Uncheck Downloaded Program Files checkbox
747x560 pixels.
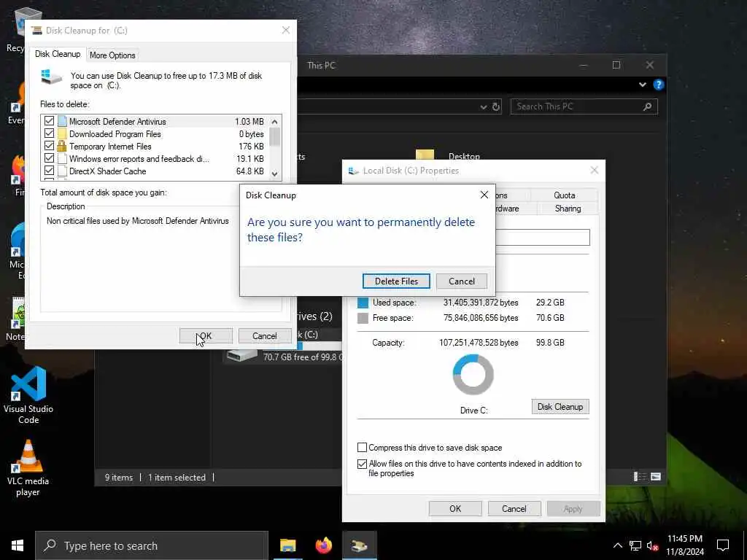click(49, 133)
